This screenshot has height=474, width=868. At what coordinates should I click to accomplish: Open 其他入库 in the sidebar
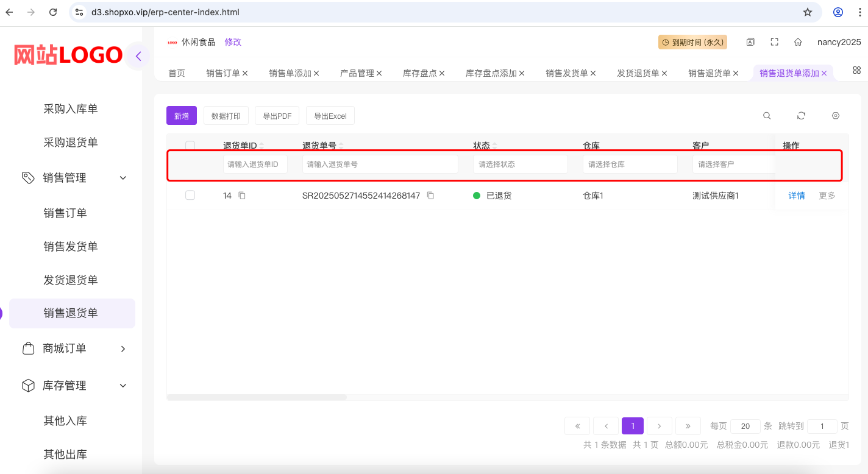click(x=65, y=421)
